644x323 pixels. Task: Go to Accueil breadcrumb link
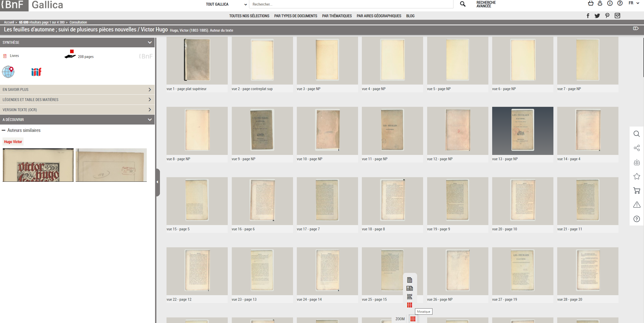pos(9,22)
